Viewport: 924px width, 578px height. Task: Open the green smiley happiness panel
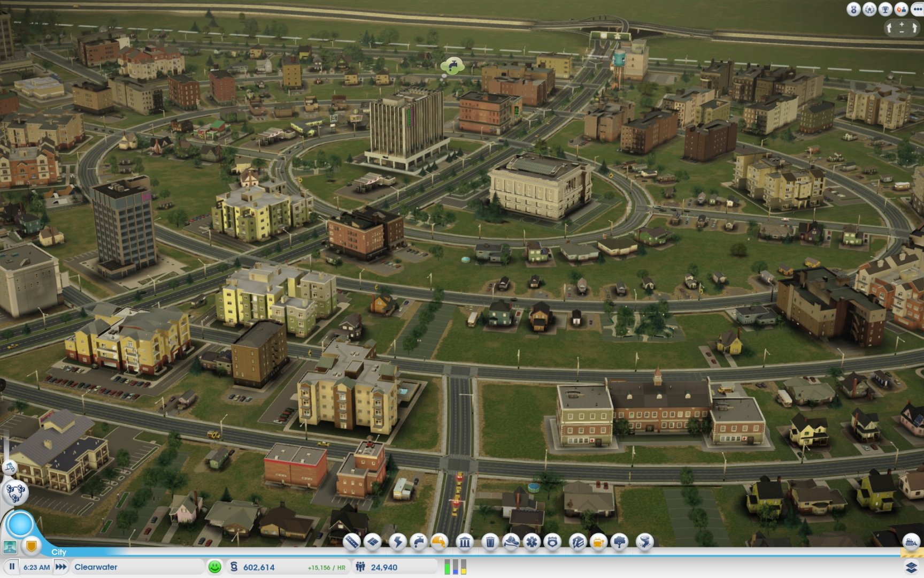(x=214, y=567)
